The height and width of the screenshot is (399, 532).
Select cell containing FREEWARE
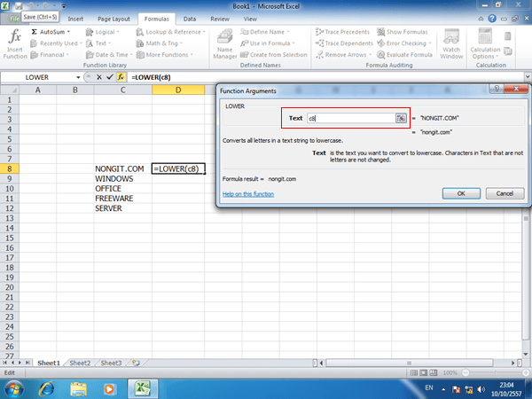(123, 198)
